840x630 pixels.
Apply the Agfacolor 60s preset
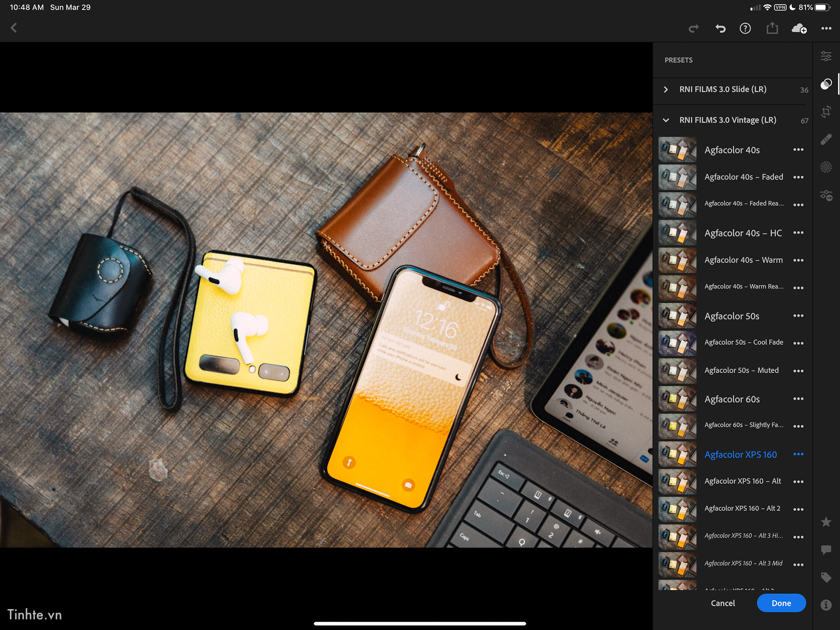732,399
